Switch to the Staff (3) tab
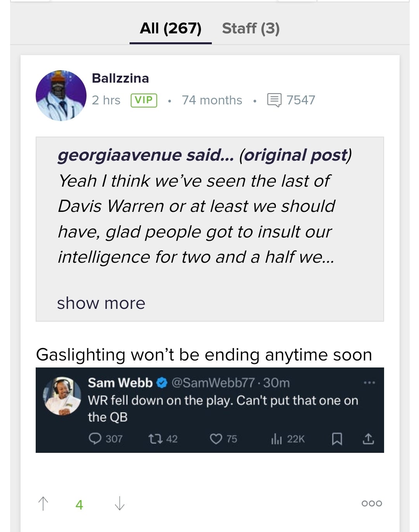 tap(251, 28)
